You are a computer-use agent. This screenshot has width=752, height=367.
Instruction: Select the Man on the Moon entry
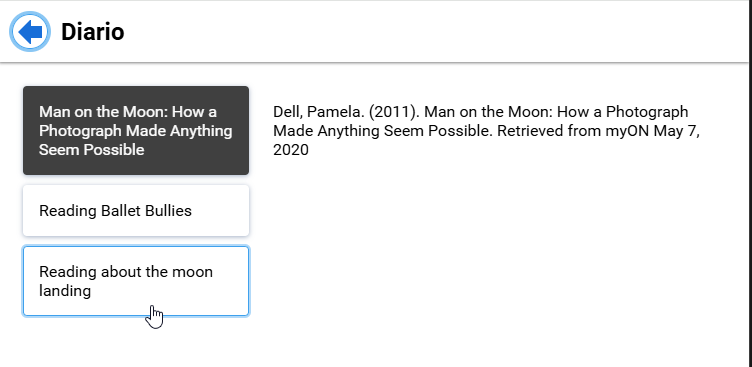coord(136,130)
